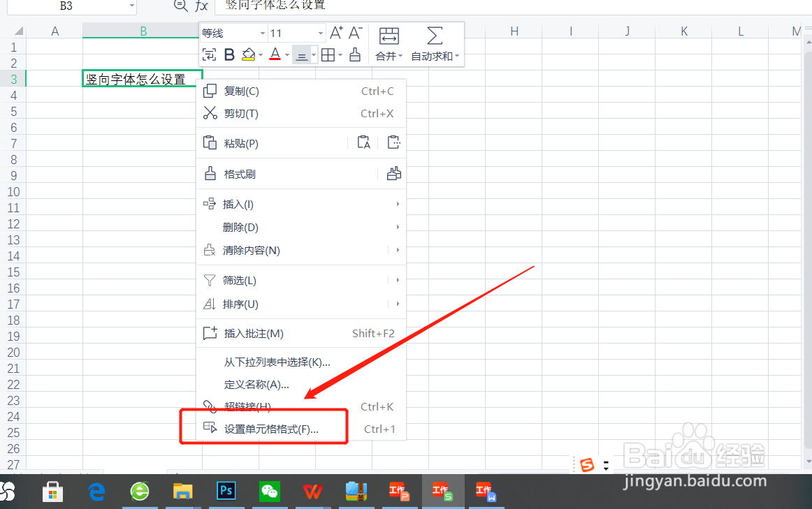Toggle bold in the mini toolbar
Screen dimensions: 812x509
(x=229, y=55)
